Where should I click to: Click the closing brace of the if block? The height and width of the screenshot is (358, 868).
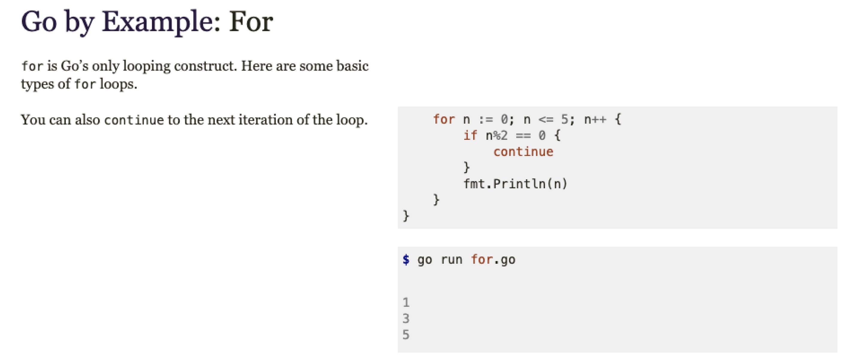point(467,167)
